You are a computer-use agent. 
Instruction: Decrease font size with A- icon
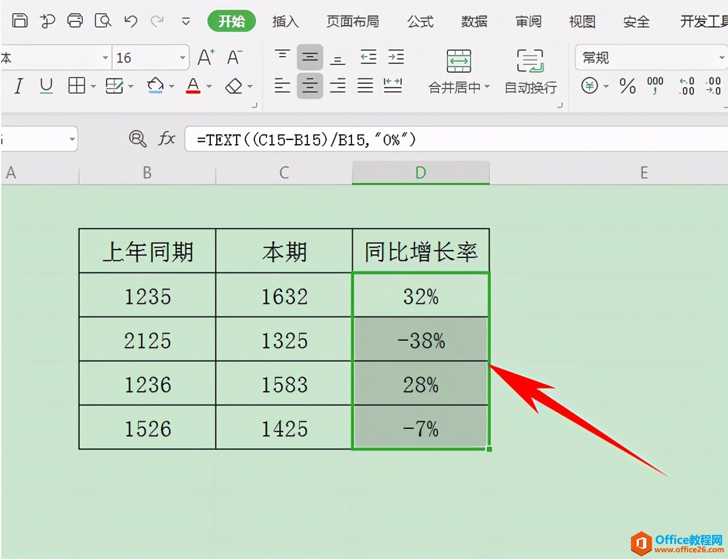[234, 57]
